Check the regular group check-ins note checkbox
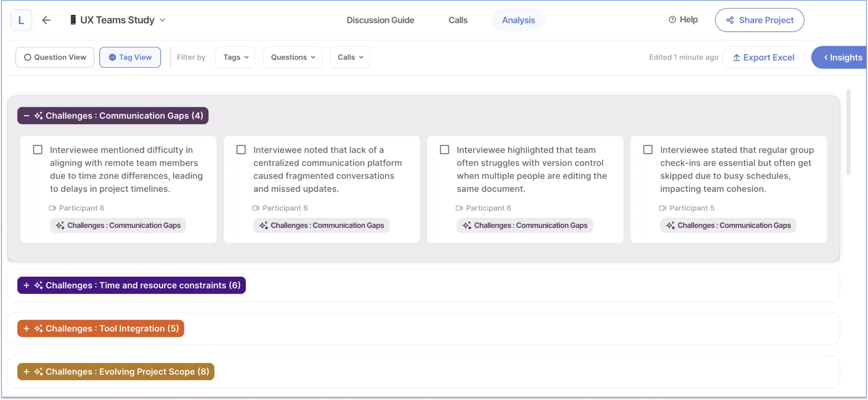Viewport: 868px width, 400px height. tap(648, 150)
